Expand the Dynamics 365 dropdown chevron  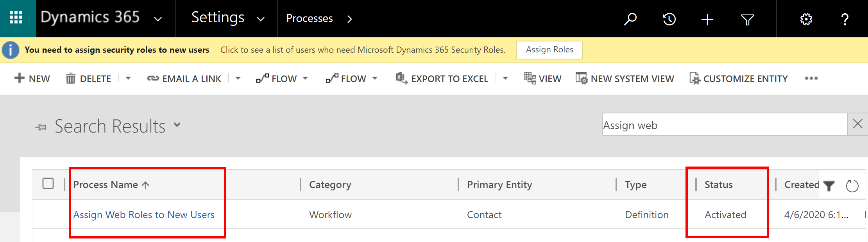tap(158, 19)
